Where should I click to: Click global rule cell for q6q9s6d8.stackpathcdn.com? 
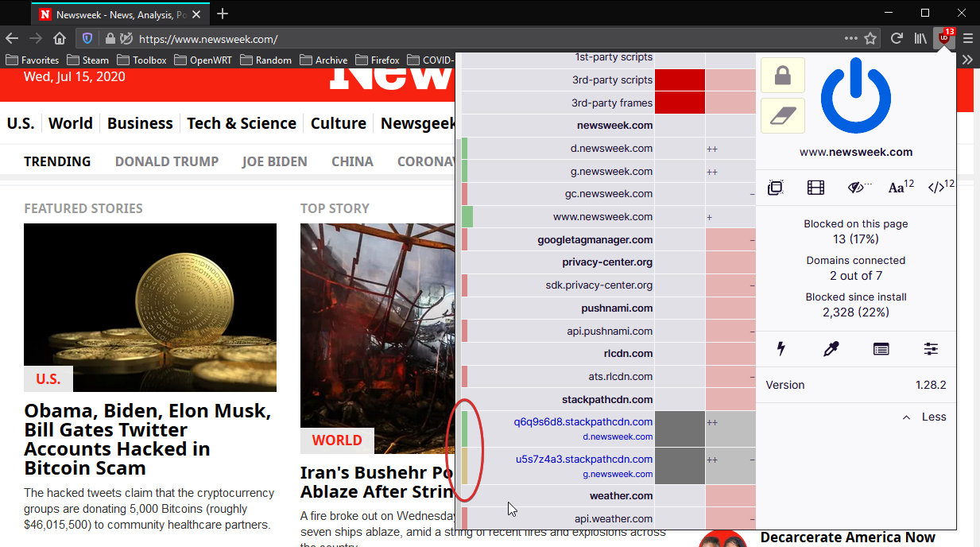[680, 429]
